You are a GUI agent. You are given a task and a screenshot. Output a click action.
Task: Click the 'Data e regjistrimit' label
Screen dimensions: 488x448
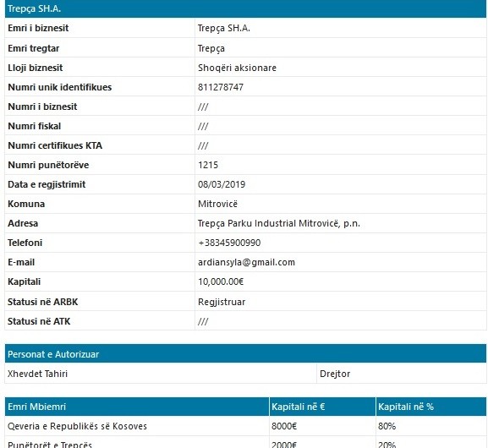pos(47,184)
